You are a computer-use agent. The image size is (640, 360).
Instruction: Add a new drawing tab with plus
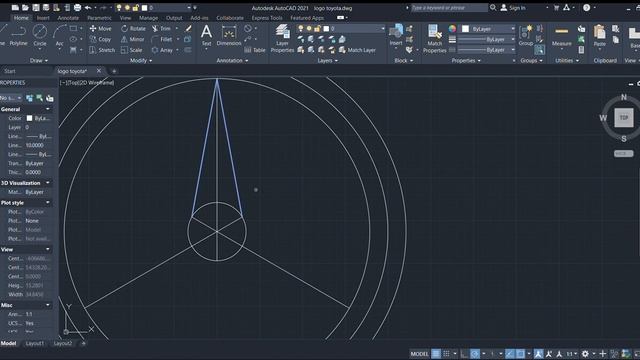[114, 71]
